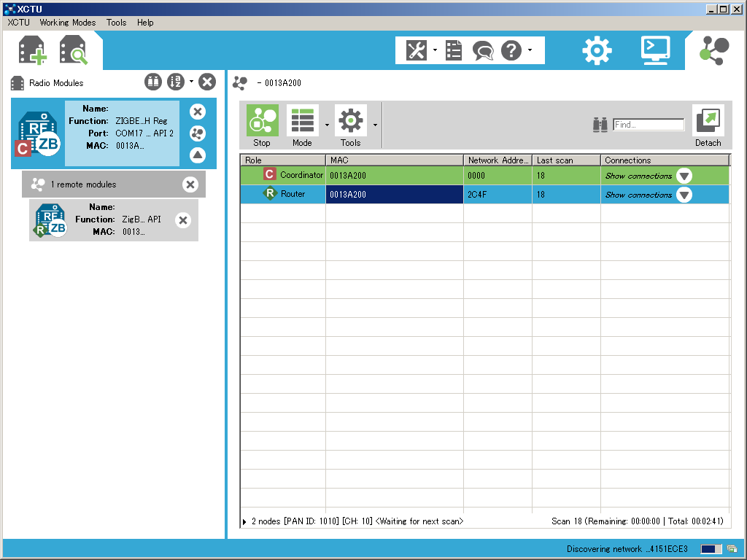Viewport: 747px width, 560px height.
Task: Click network discover icon on COM17 module
Action: tap(198, 133)
